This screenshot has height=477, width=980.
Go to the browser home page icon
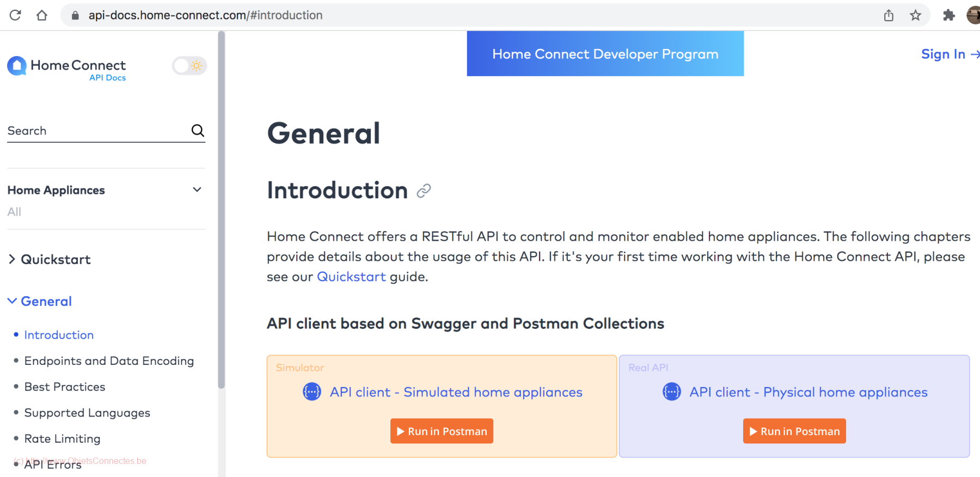42,15
